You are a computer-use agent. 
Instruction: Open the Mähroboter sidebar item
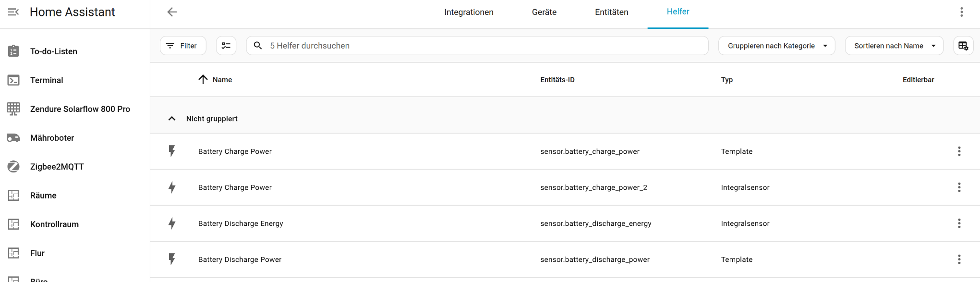click(52, 138)
